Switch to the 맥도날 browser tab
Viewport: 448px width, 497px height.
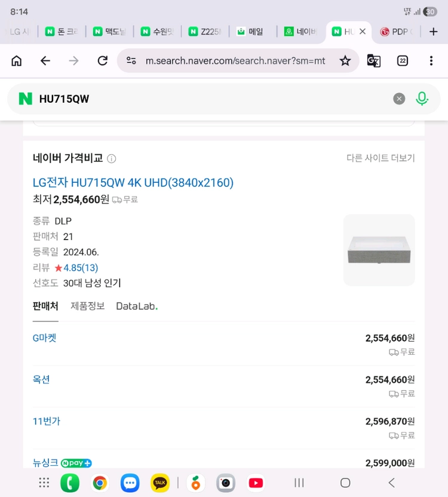(109, 32)
